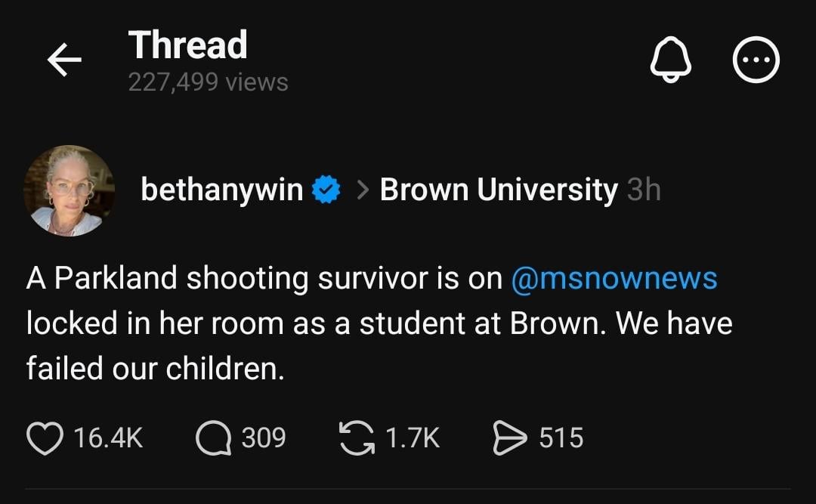The image size is (816, 504).
Task: Go back using the left arrow
Action: coord(64,60)
